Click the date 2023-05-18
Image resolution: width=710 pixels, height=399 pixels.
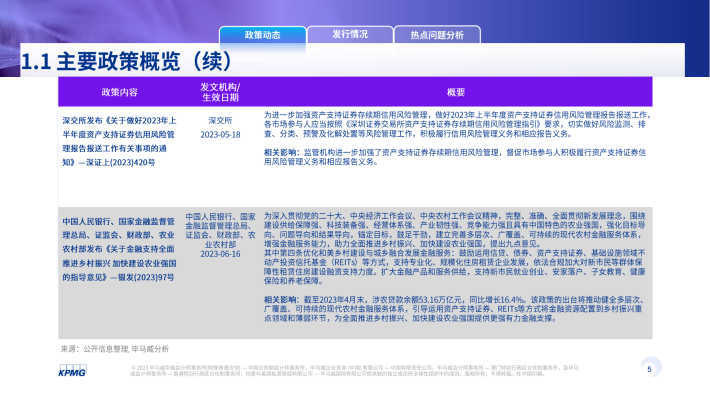click(x=220, y=135)
